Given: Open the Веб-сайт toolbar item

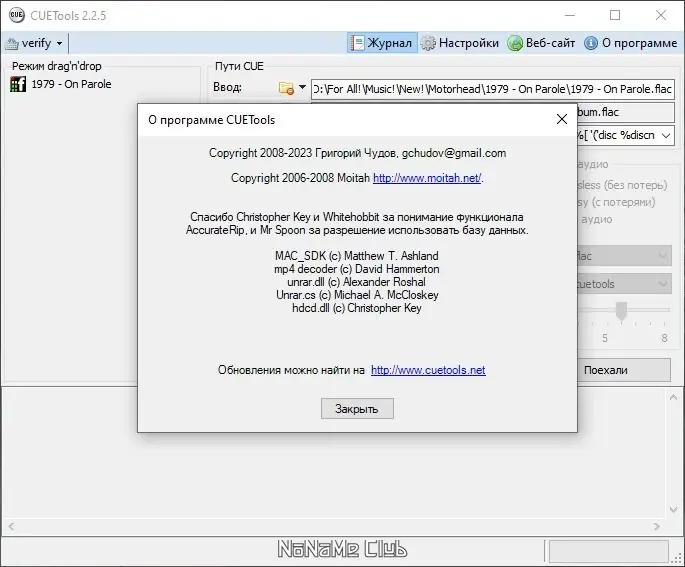Looking at the screenshot, I should click(x=541, y=43).
